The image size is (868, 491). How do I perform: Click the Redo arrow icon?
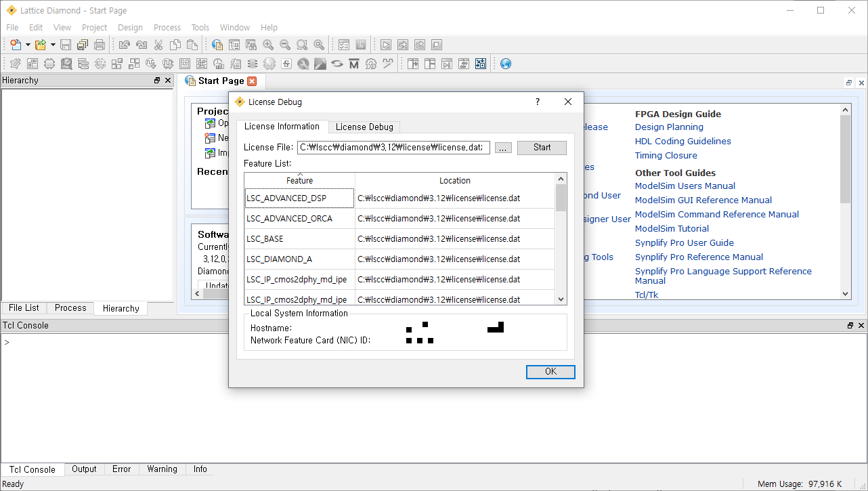click(142, 45)
